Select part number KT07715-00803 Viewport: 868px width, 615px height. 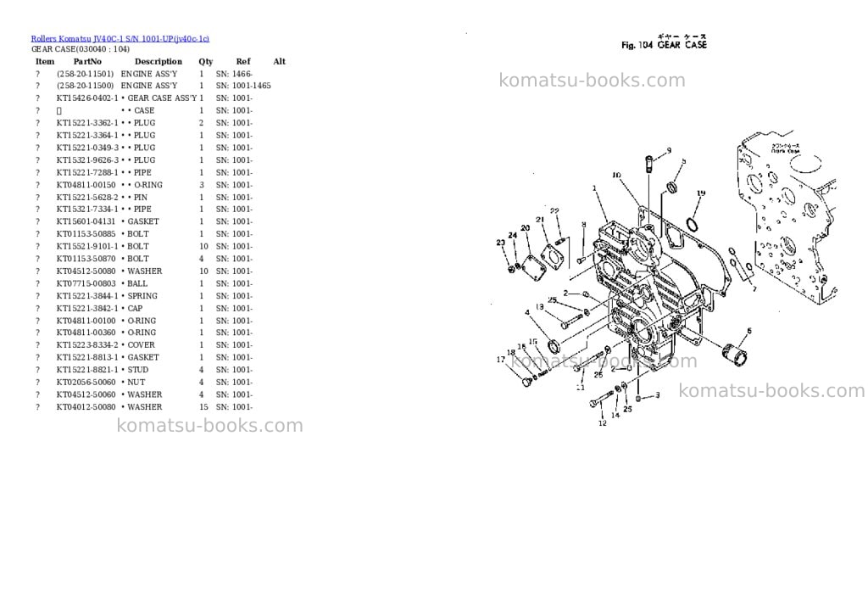[x=86, y=283]
